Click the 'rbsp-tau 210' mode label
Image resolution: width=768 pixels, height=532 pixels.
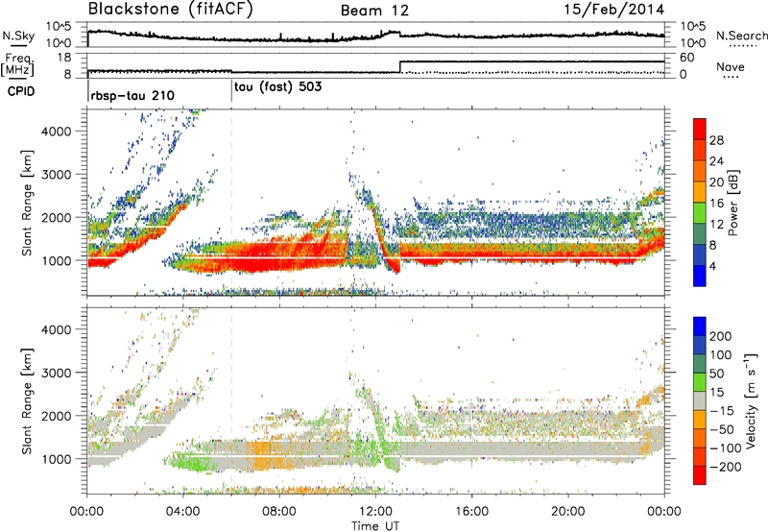(132, 95)
